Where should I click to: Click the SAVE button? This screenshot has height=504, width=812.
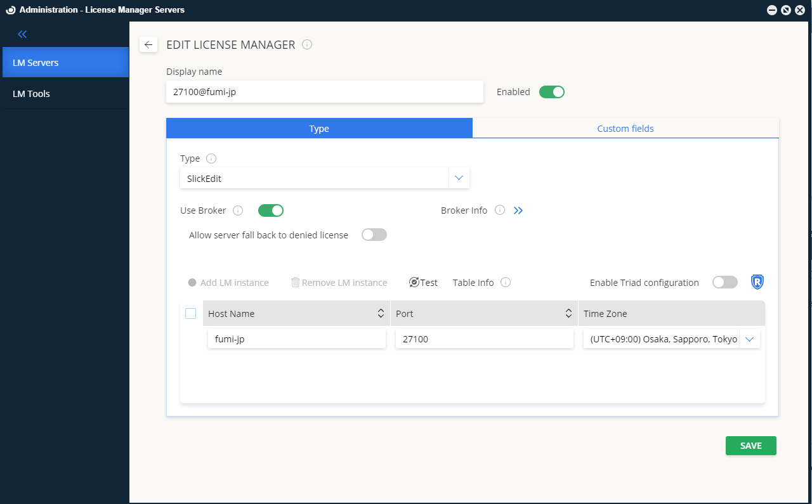(x=750, y=446)
